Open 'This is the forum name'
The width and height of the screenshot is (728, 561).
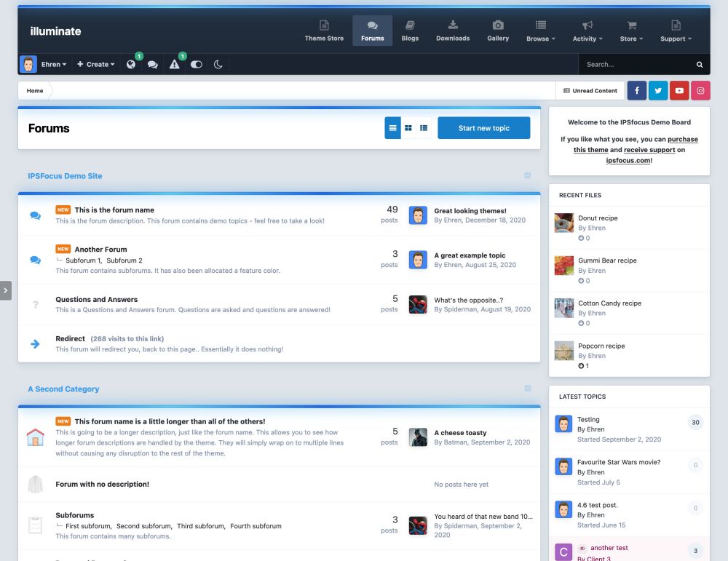[x=114, y=210]
